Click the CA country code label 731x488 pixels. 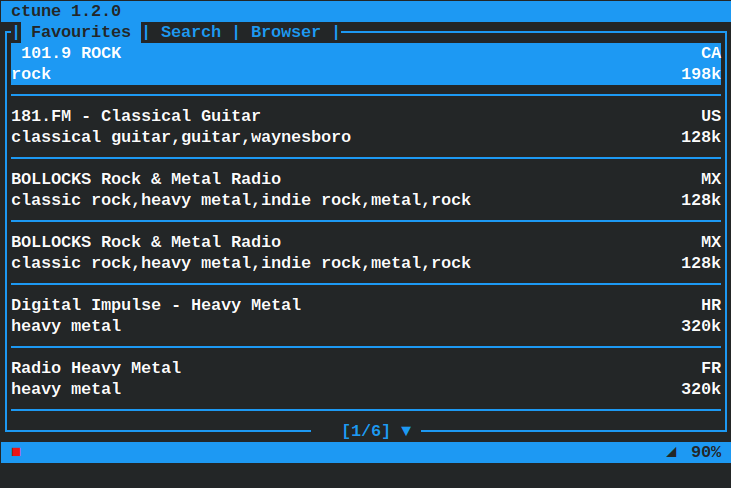711,53
